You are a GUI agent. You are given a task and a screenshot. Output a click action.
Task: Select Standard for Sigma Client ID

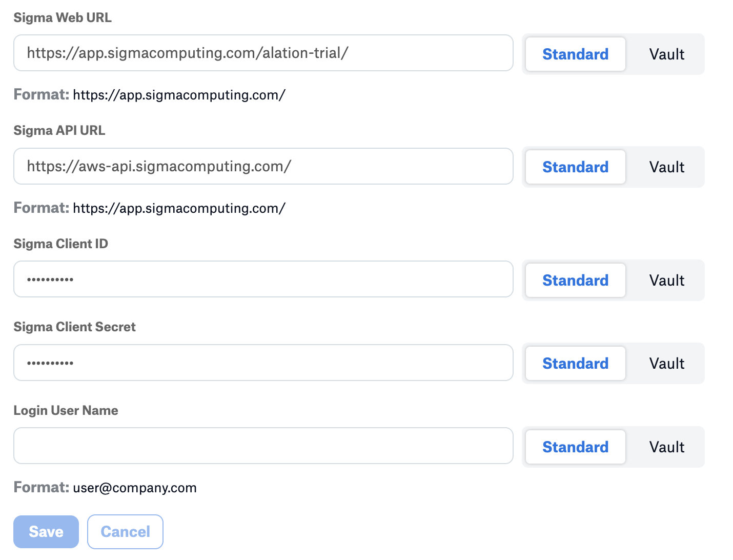click(575, 280)
